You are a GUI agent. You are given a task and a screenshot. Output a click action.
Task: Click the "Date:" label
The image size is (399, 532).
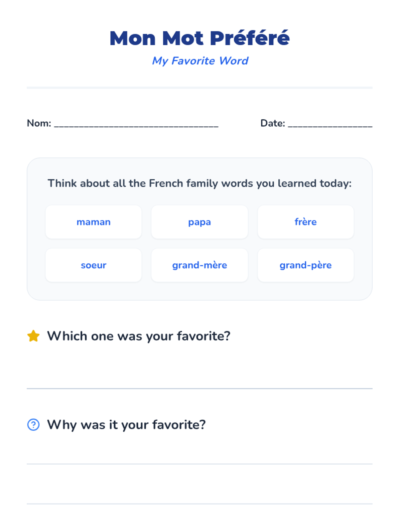point(273,123)
